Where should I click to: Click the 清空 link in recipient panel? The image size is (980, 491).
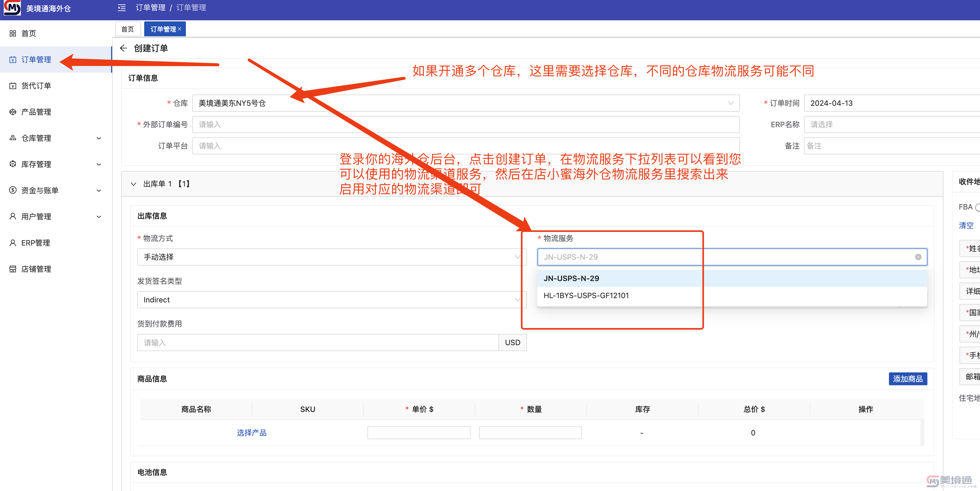[x=966, y=225]
